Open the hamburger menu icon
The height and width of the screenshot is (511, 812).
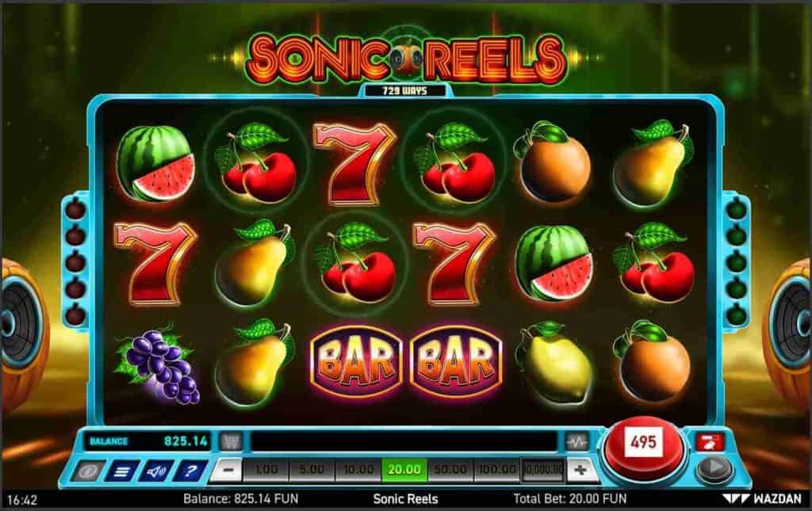click(x=122, y=471)
